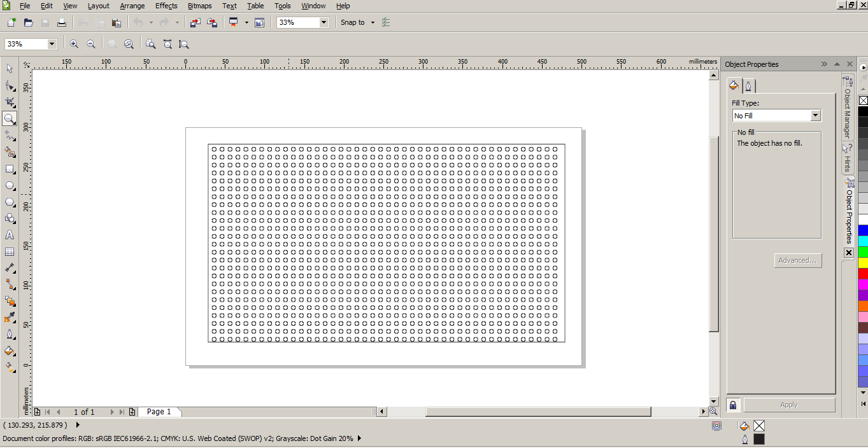The image size is (868, 448).
Task: Select the Smart Fill tool
Action: [x=10, y=152]
